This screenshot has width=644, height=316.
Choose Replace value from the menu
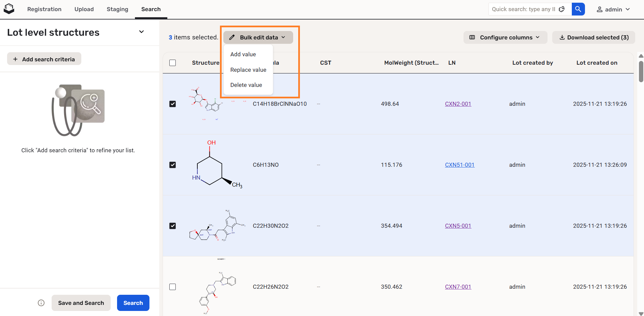(x=248, y=70)
